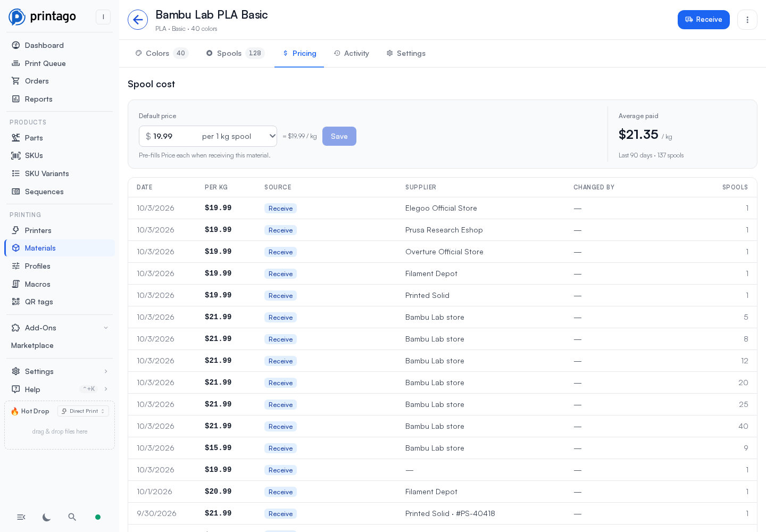Click the printago logo

pyautogui.click(x=43, y=17)
